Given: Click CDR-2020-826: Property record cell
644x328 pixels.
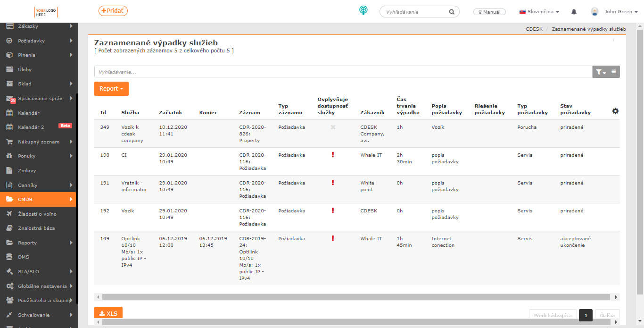Looking at the screenshot, I should coord(253,134).
